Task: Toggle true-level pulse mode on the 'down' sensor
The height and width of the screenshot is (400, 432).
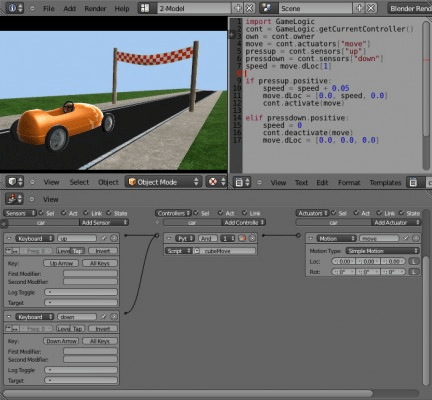Action: (x=8, y=329)
